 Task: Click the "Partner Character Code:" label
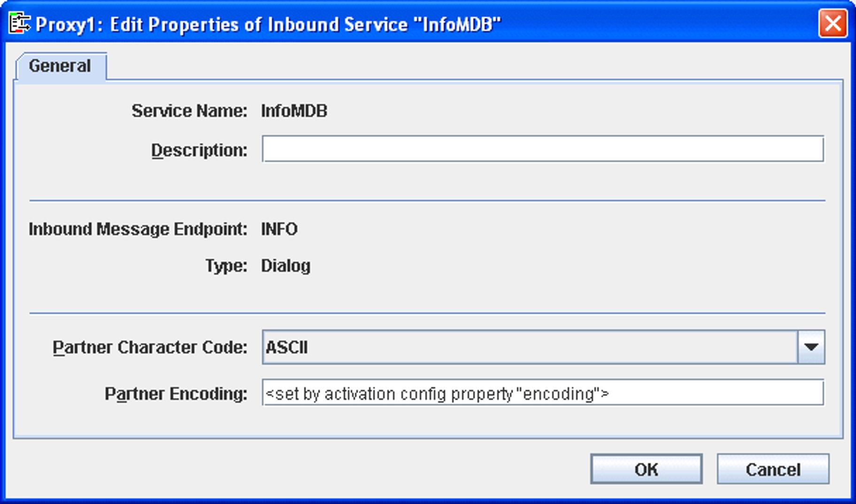[x=150, y=348]
